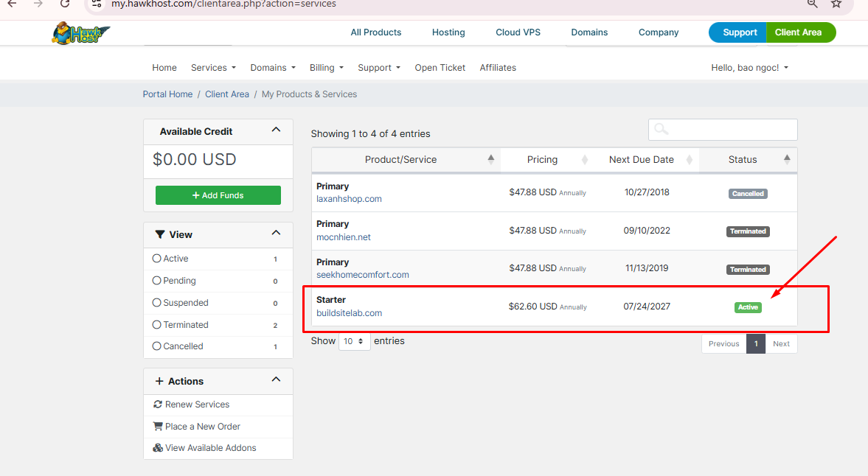Sort by Next Due Date column arrow

pyautogui.click(x=690, y=160)
